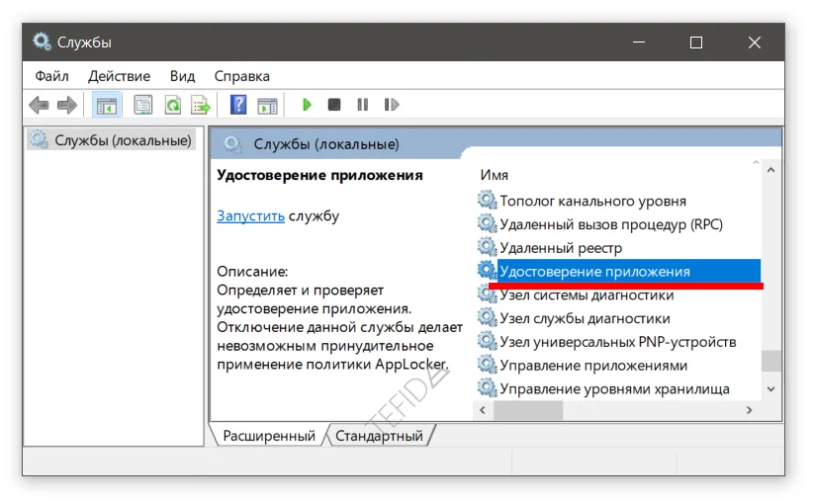Screen dimensions: 813x504
Task: Click the vertical scrollbar thumb
Action: coord(771,361)
